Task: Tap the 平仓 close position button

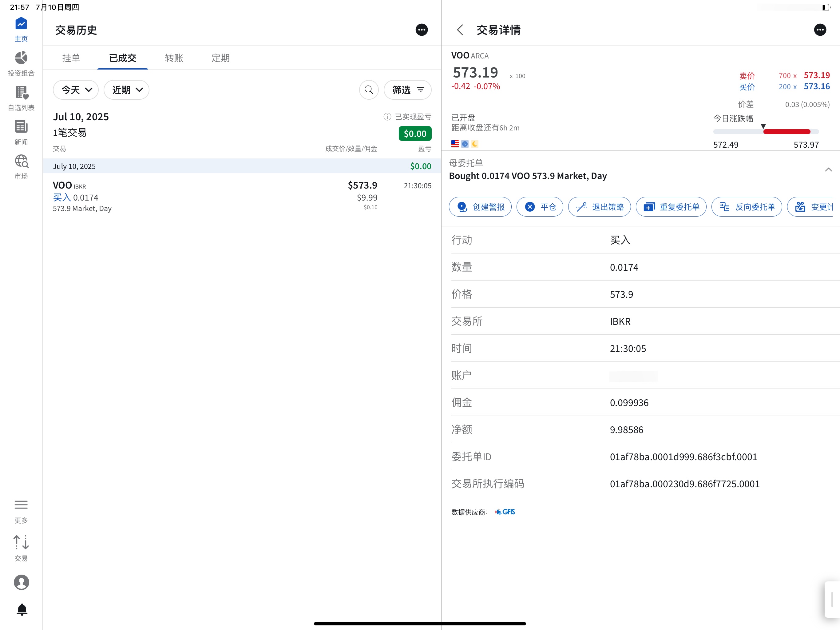Action: click(x=540, y=207)
